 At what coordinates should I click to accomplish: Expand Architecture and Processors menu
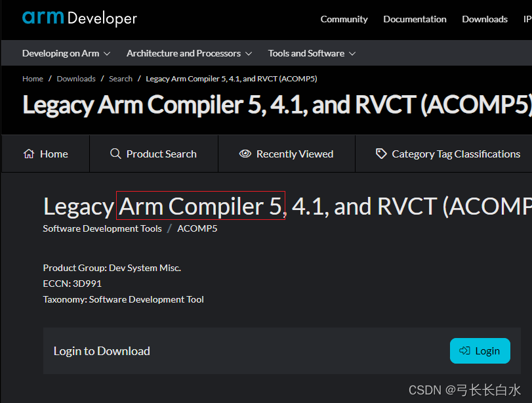pos(189,53)
